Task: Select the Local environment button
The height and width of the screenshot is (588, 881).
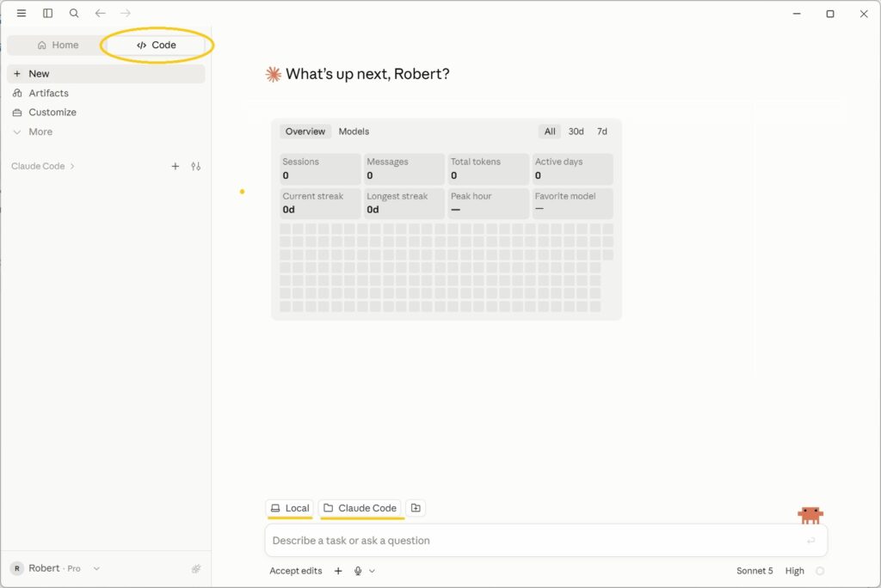Action: 290,508
